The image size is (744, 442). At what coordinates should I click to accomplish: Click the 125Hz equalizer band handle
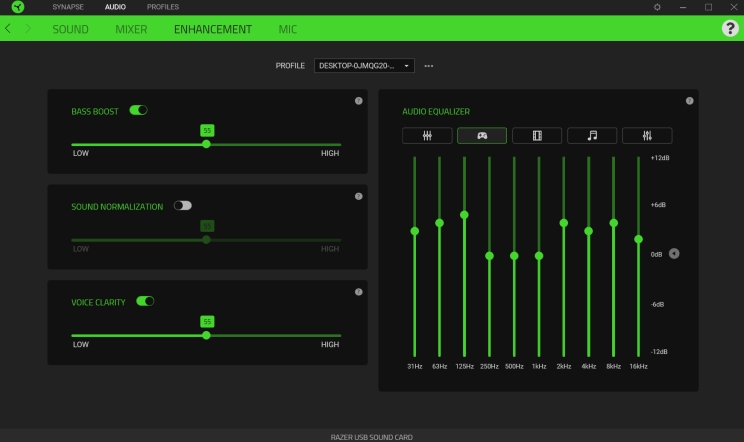465,215
